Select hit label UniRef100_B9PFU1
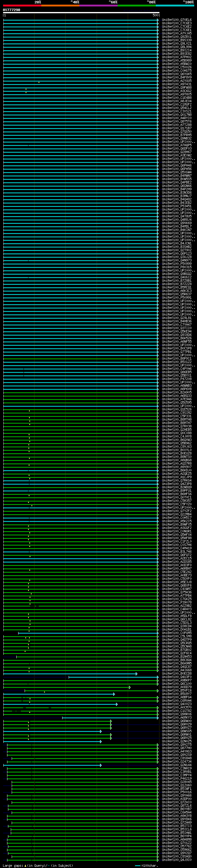This screenshot has height=868, width=197. tap(177, 491)
